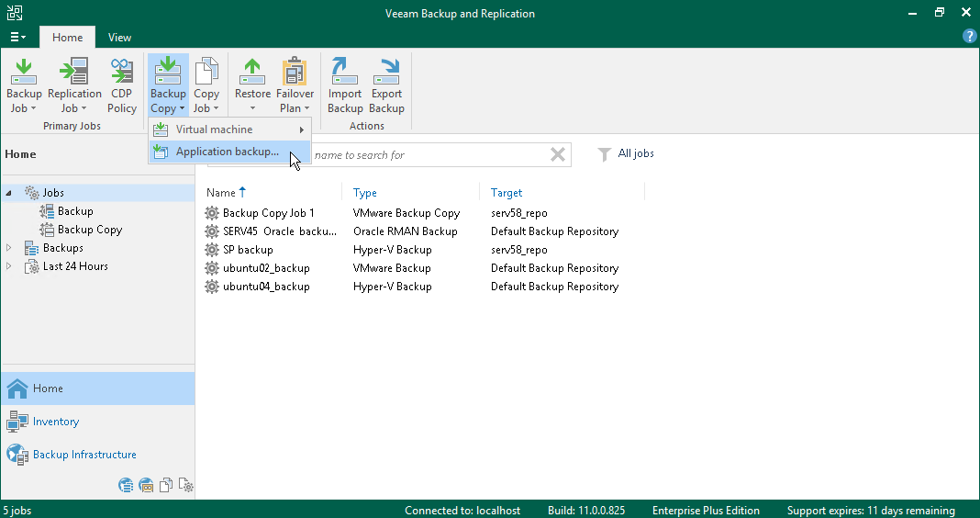Image resolution: width=980 pixels, height=518 pixels.
Task: Expand the Last 24 Hours tree node
Action: click(x=9, y=266)
